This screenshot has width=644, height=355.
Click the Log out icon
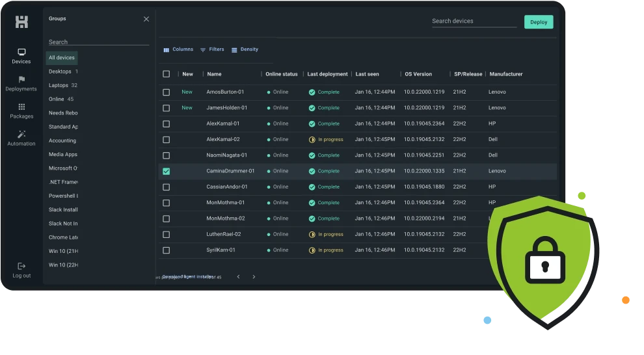[x=21, y=266]
